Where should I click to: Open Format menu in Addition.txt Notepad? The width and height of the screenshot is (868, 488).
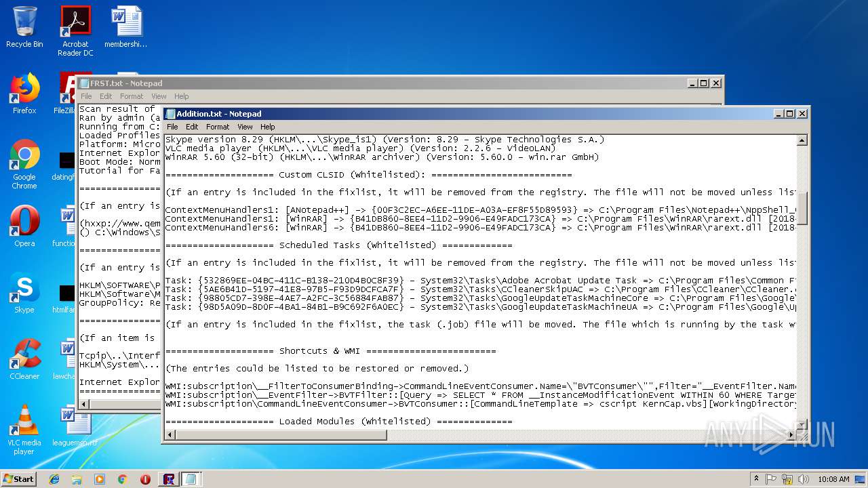pyautogui.click(x=218, y=127)
